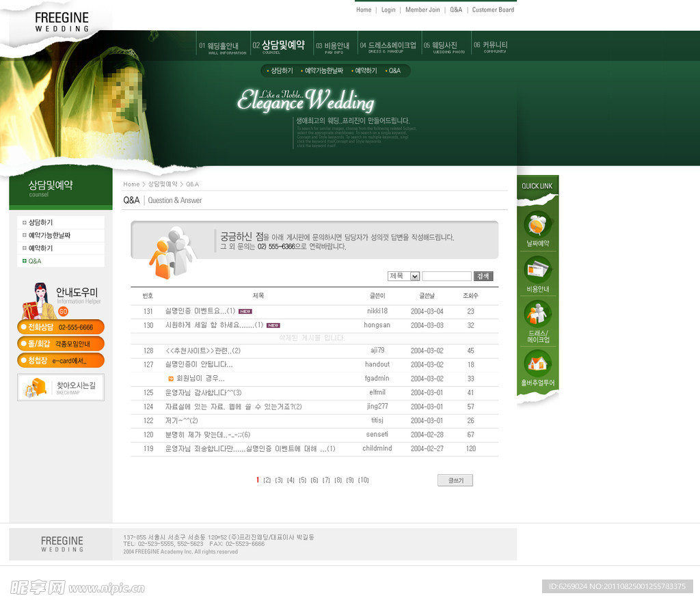The height and width of the screenshot is (600, 700).
Task: Open the 05 웨딩사진 main menu
Action: tap(444, 47)
